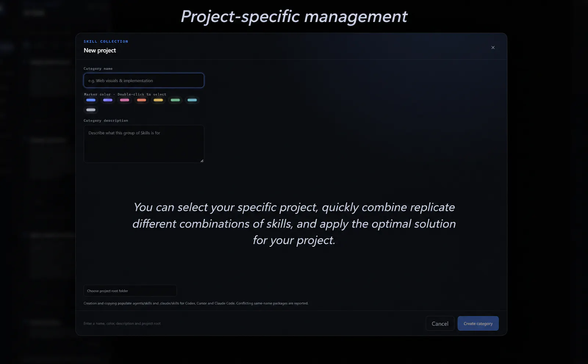The width and height of the screenshot is (588, 364).
Task: Click the description box resize handle
Action: pyautogui.click(x=202, y=161)
